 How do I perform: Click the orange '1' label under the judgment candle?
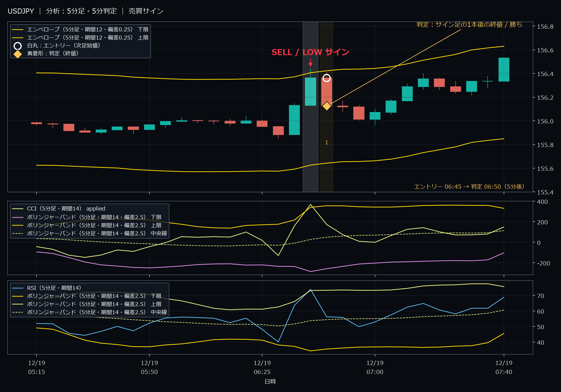pos(326,143)
